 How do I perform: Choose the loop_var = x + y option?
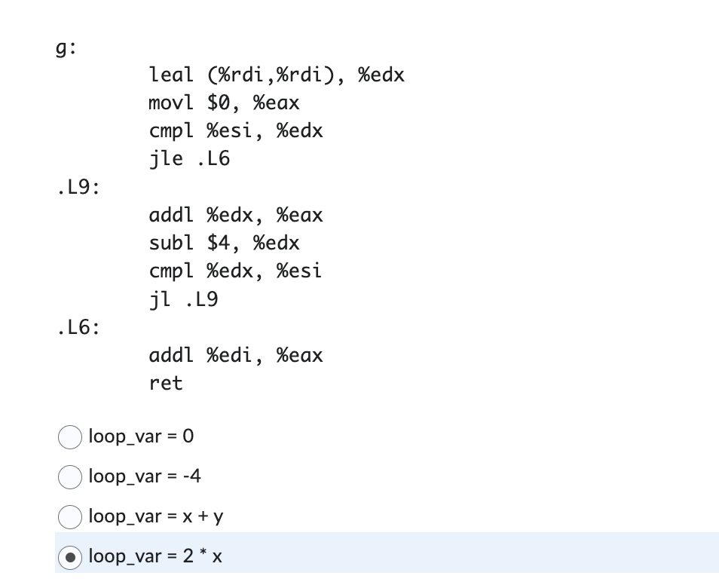tap(69, 517)
